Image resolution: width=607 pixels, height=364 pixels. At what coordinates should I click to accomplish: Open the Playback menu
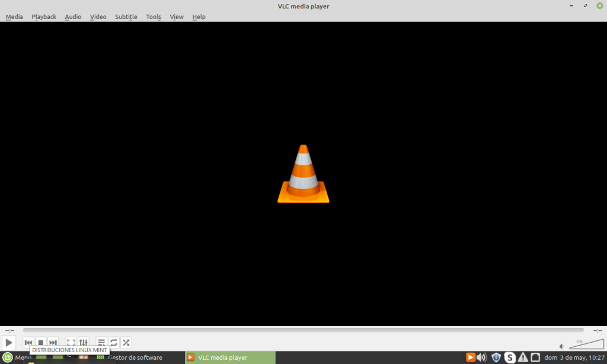pos(44,17)
